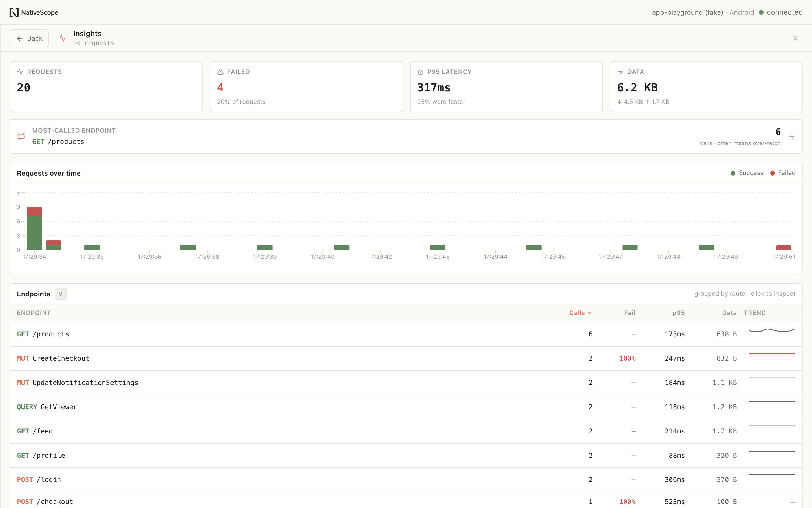Screen dimensions: 812x508
Task: Click the TREND column header
Action: tap(754, 313)
